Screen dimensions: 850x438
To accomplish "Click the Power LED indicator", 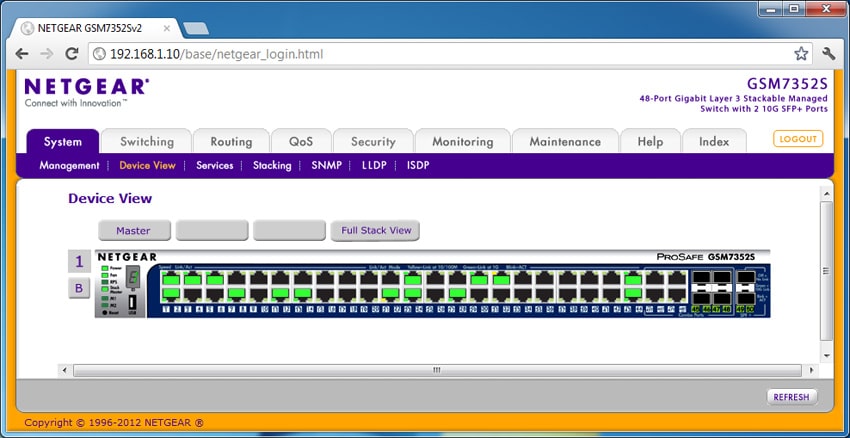I will (103, 268).
